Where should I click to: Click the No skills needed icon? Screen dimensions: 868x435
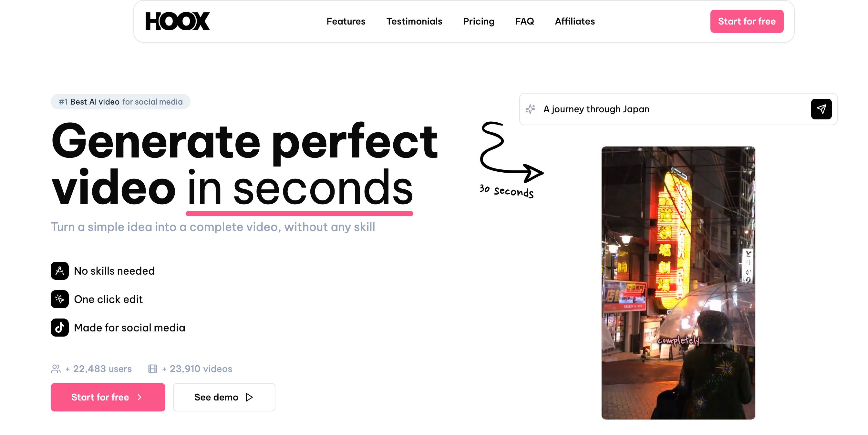60,271
